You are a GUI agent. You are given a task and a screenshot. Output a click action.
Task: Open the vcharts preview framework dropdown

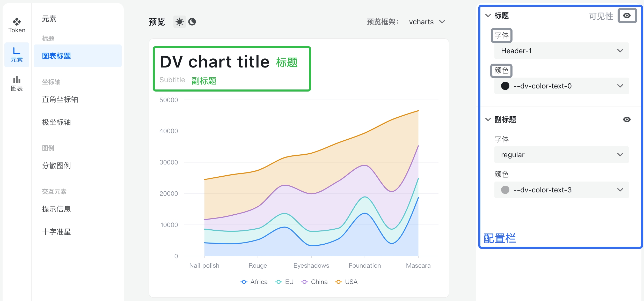click(x=427, y=22)
